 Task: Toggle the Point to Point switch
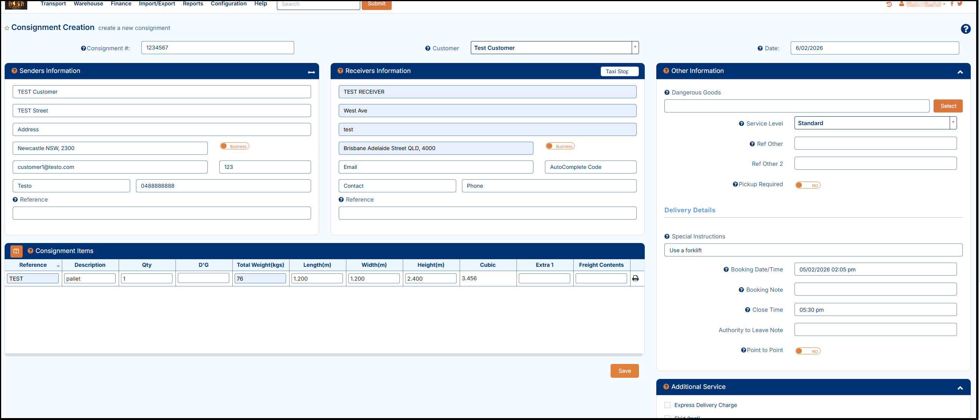pos(808,351)
